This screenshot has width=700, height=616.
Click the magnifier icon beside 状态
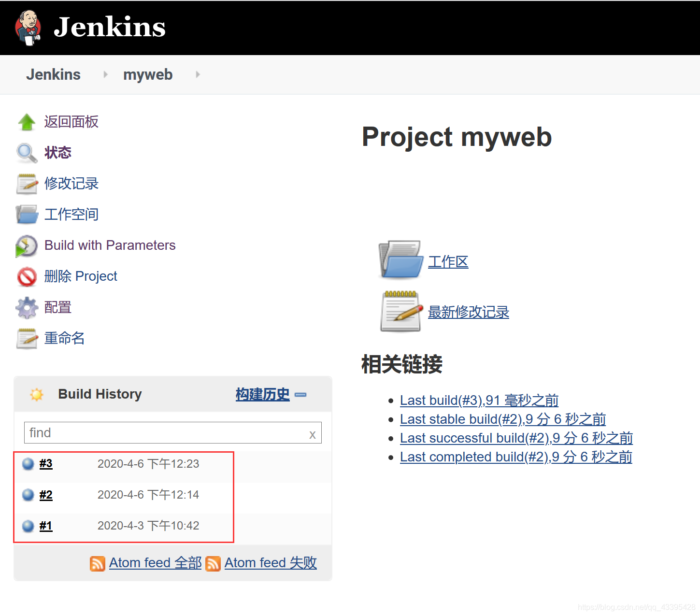27,153
